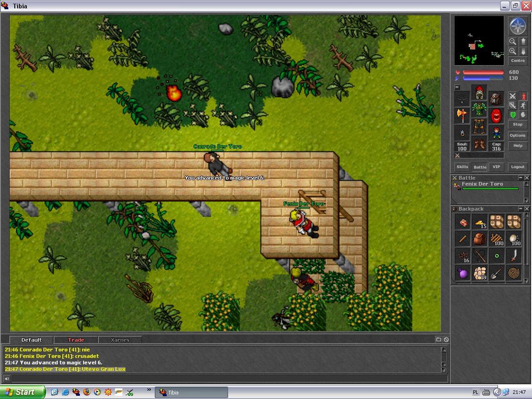The height and width of the screenshot is (399, 532).
Task: Click the Backpack scroll down arrow
Action: (526, 281)
